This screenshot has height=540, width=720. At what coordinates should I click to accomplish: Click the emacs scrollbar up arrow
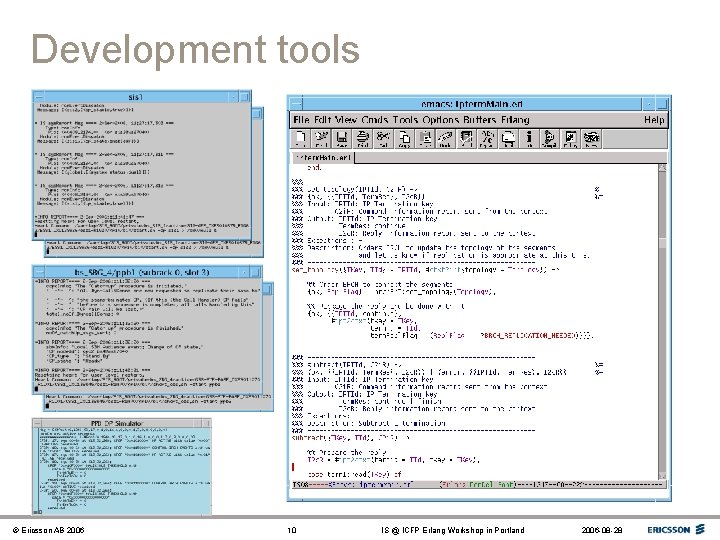(662, 168)
